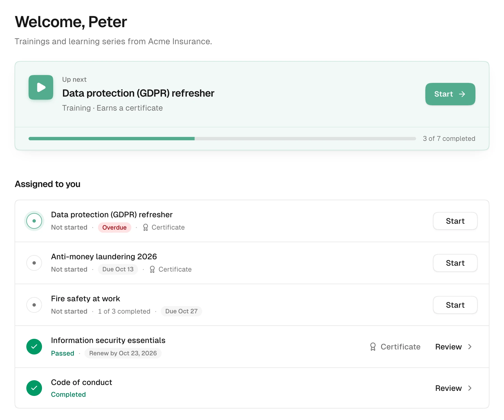Start the Fire safety at work training

(x=455, y=305)
